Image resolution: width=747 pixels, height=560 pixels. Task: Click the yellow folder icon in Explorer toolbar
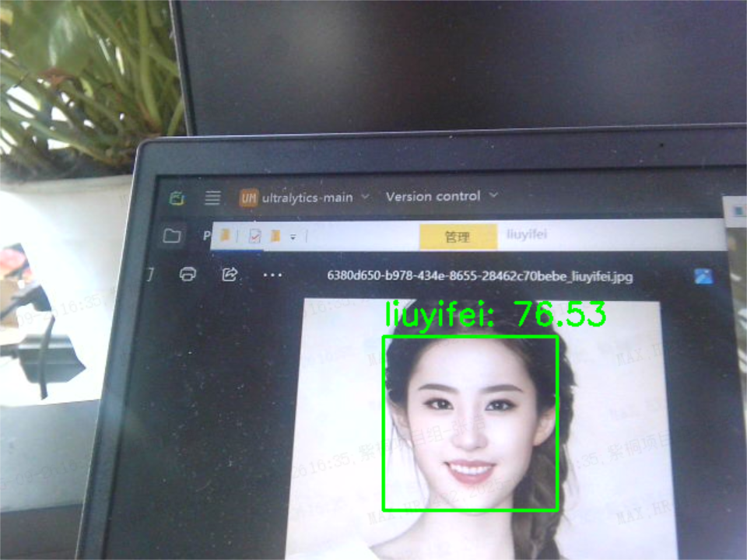tap(225, 235)
